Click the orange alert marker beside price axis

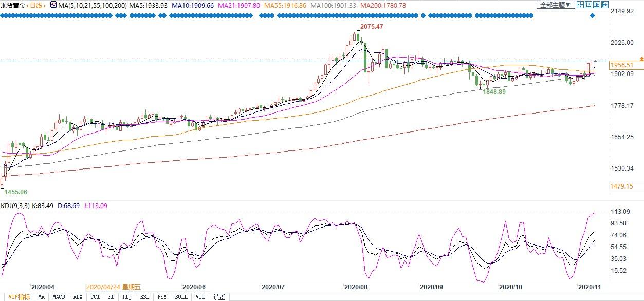coord(641,59)
